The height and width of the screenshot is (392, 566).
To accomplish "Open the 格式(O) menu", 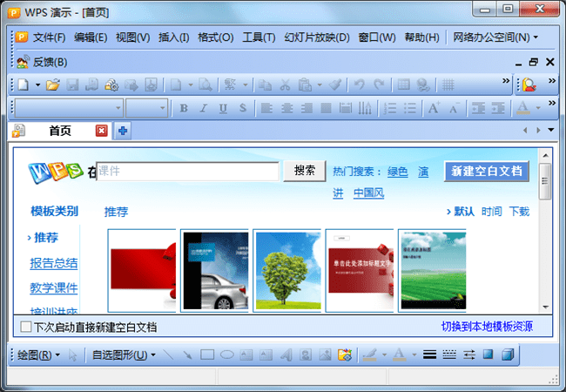I will (x=216, y=37).
